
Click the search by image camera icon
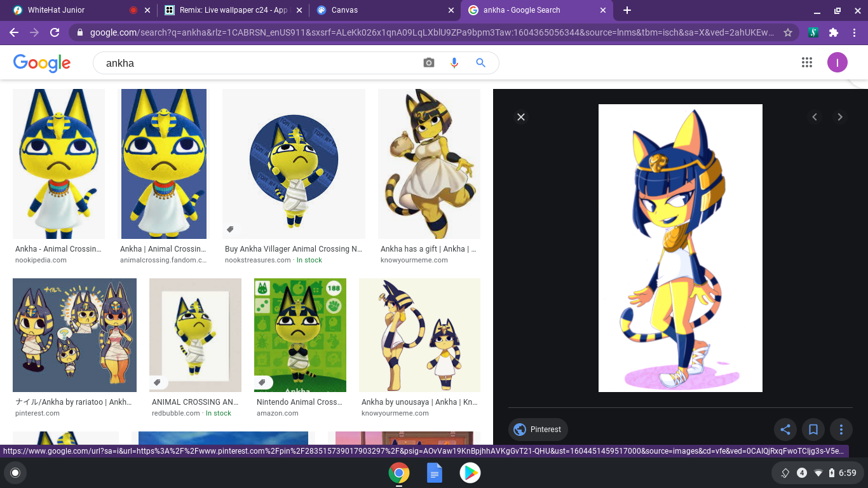coord(429,63)
